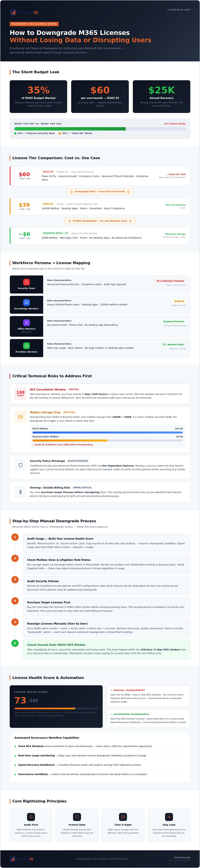
Task: Click the What You Pay vs. Use progress bar
Action: (100, 129)
